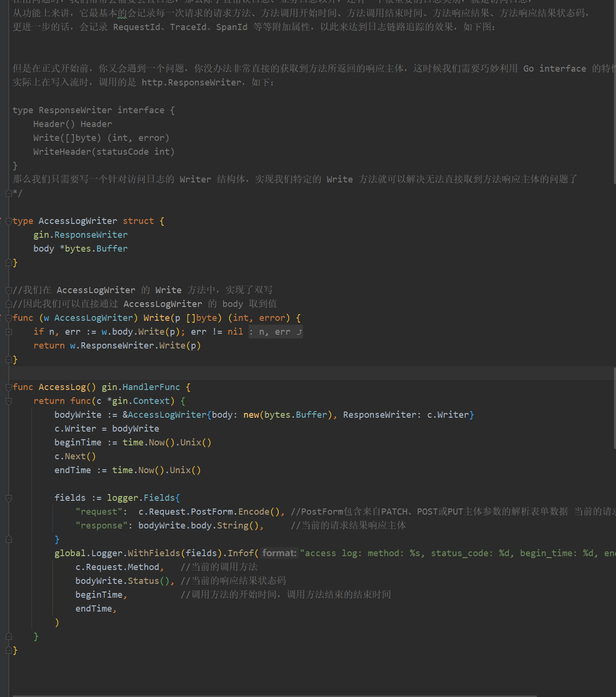Collapse the func AccessLog() fold marker
The width and height of the screenshot is (616, 697).
[9, 387]
